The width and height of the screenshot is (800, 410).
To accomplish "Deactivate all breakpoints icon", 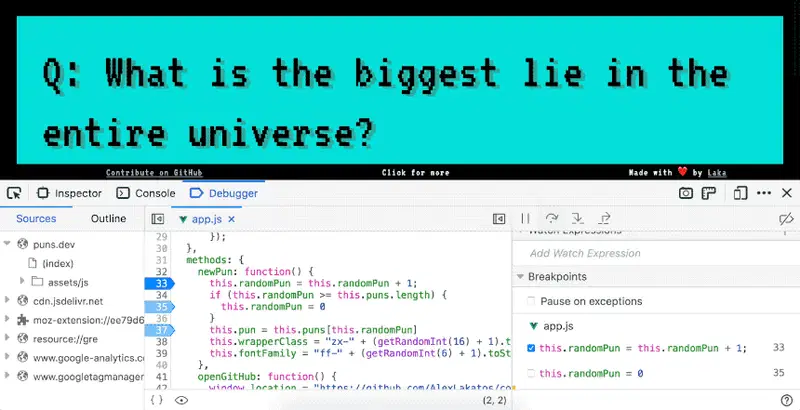I will coord(785,218).
